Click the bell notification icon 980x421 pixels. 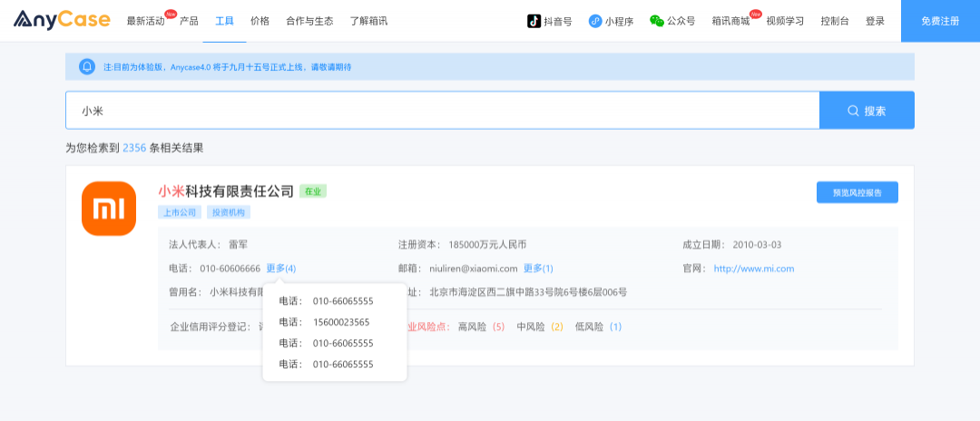[87, 66]
